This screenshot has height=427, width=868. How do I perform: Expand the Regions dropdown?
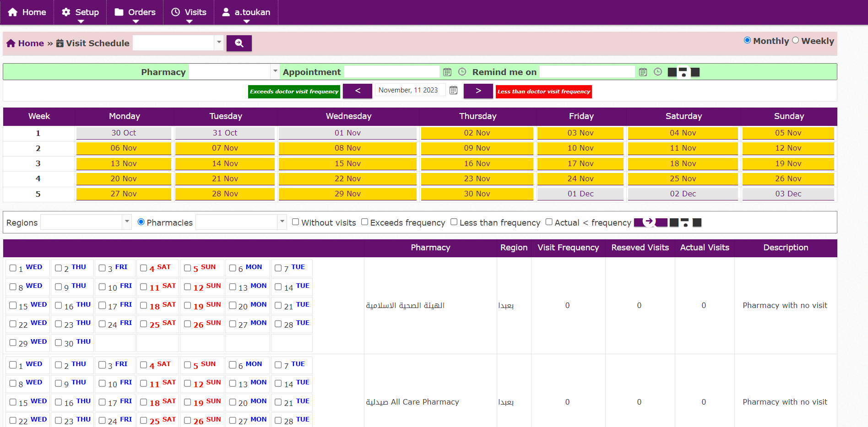pos(127,222)
